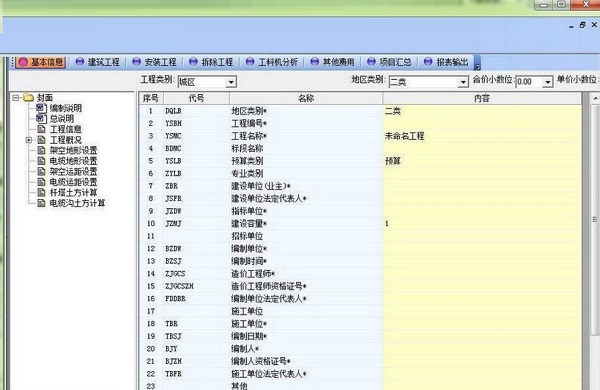The height and width of the screenshot is (390, 600).
Task: Click the 未命名工程 content cell
Action: click(482, 136)
